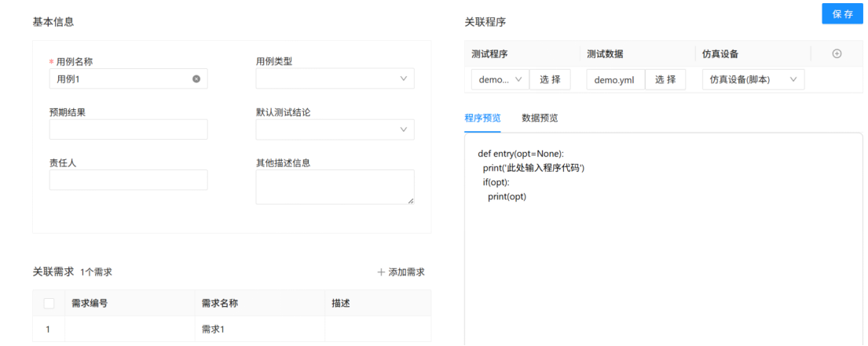This screenshot has height=346, width=868.
Task: Click the code line print(opt)
Action: [507, 196]
